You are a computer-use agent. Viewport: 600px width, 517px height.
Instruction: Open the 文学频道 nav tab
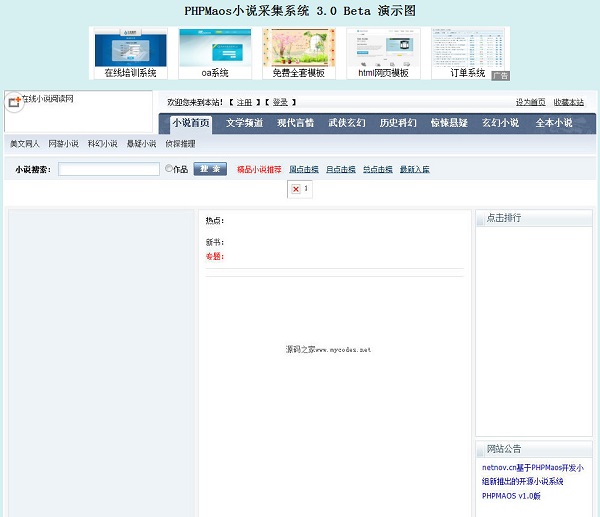coord(244,123)
